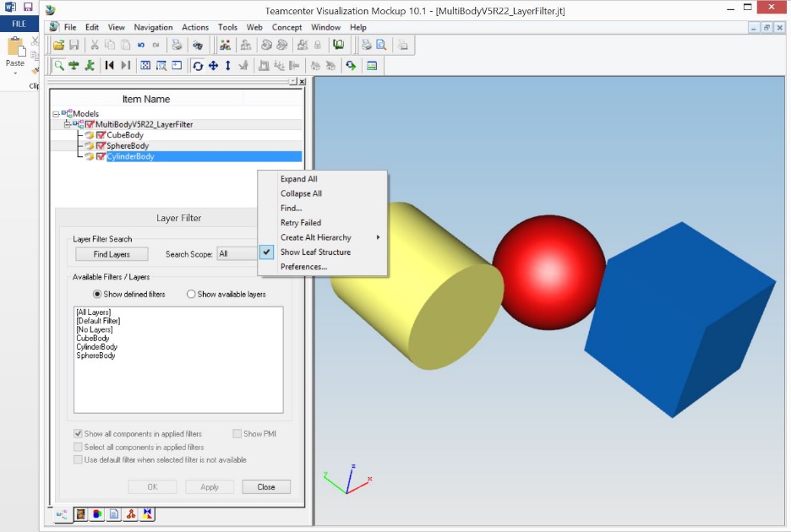Open the Navigation menu
This screenshot has height=532, width=791.
tap(153, 27)
